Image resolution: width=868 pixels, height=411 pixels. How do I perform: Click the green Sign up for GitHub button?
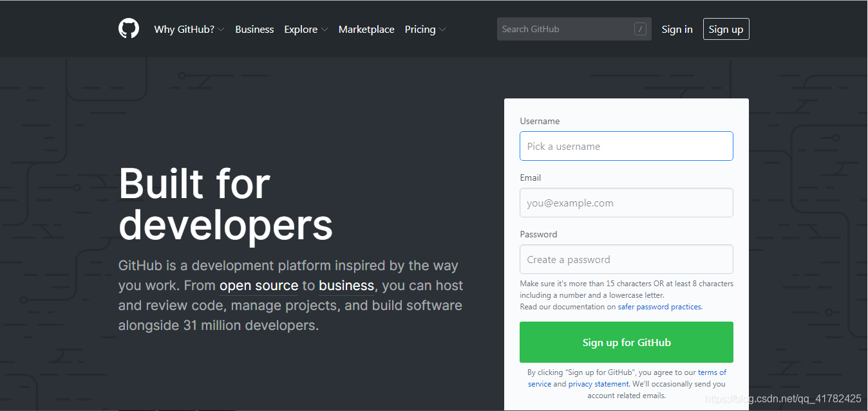[x=626, y=342]
